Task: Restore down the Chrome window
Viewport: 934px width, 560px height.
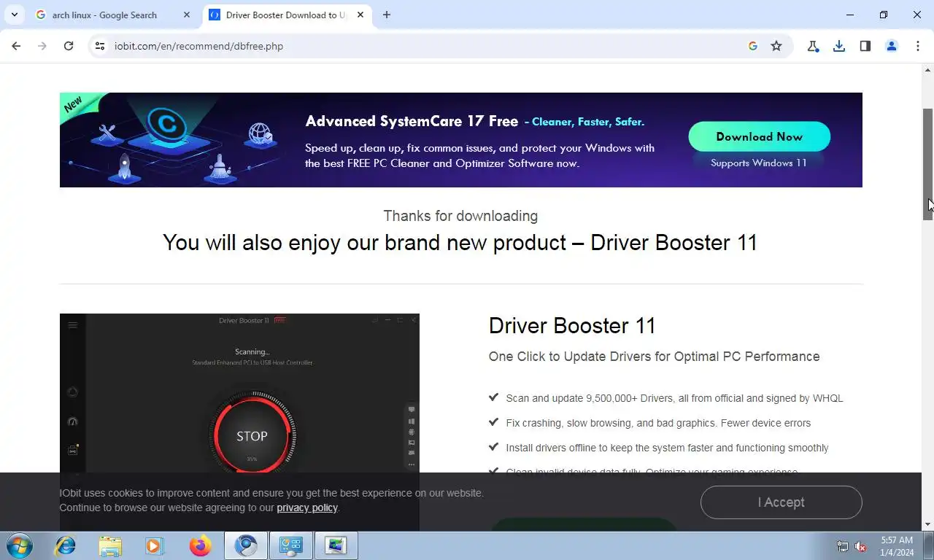Action: [x=884, y=15]
